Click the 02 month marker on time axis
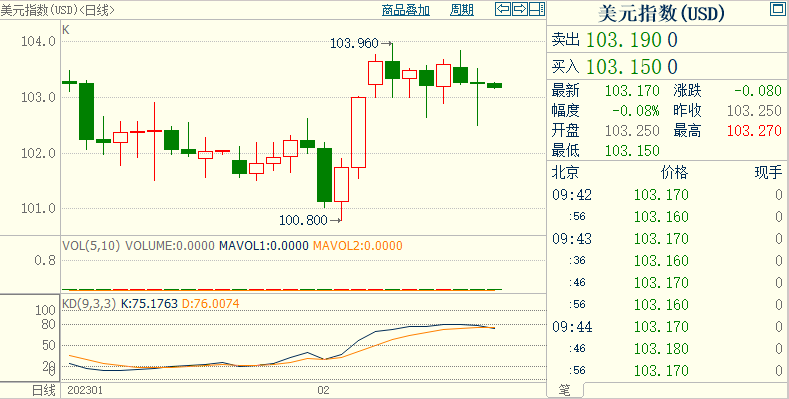This screenshot has width=789, height=399. pos(324,390)
